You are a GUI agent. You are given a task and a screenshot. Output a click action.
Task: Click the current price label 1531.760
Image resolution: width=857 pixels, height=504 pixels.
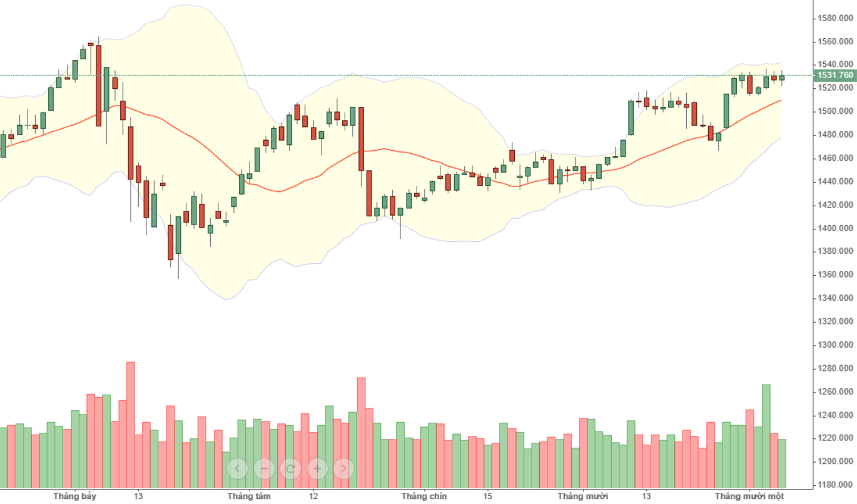(x=834, y=75)
